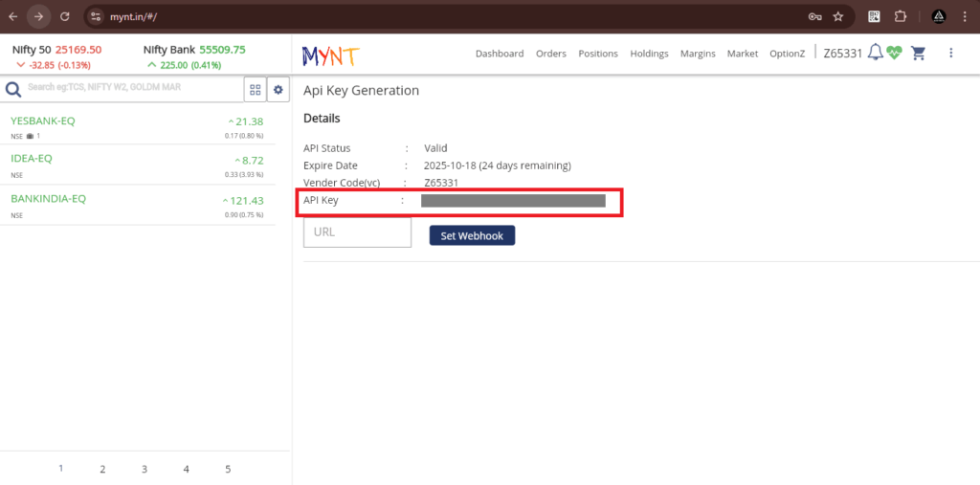Reload the page in browser

[x=64, y=16]
